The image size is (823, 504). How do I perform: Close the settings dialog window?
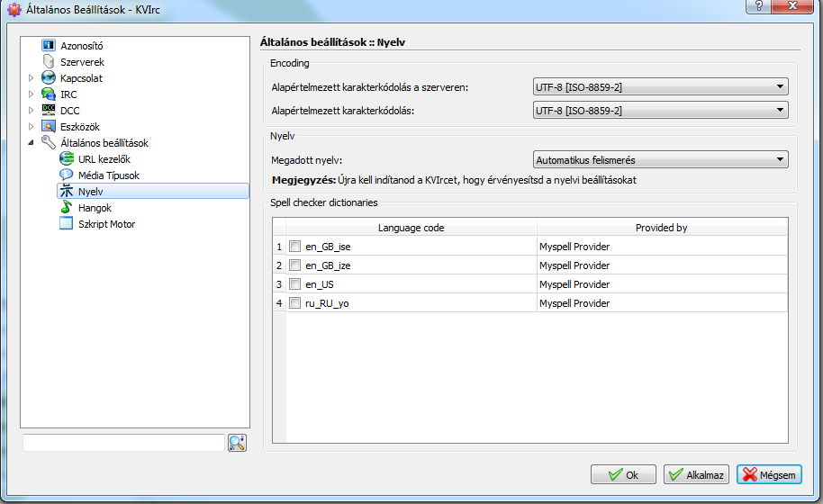[792, 6]
